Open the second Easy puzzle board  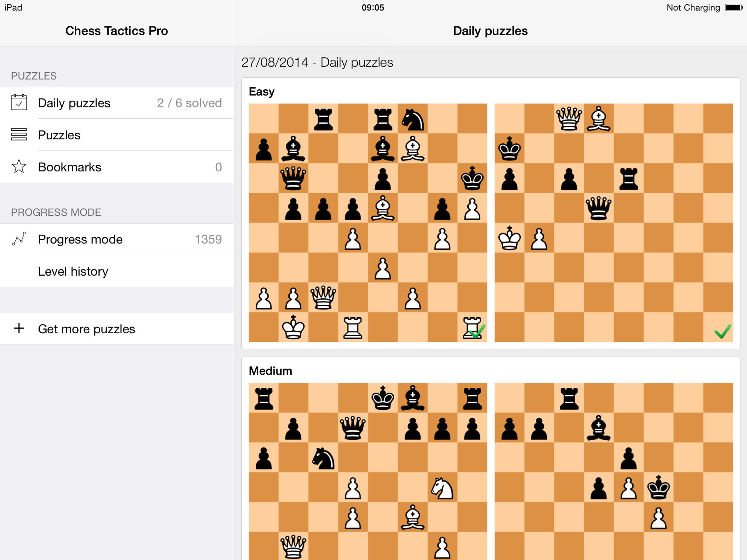pos(614,223)
